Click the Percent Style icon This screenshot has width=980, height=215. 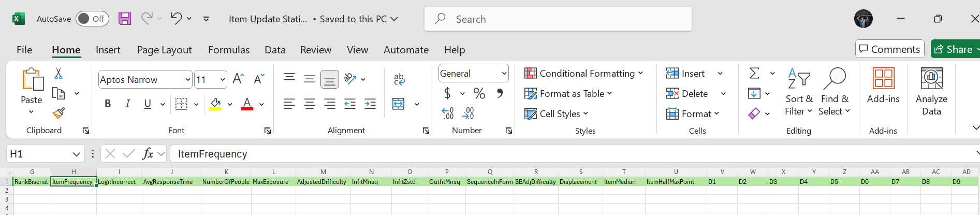479,94
